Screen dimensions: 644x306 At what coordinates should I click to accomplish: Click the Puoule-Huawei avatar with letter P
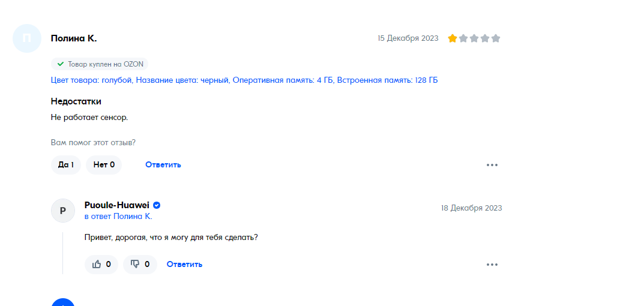click(x=63, y=211)
